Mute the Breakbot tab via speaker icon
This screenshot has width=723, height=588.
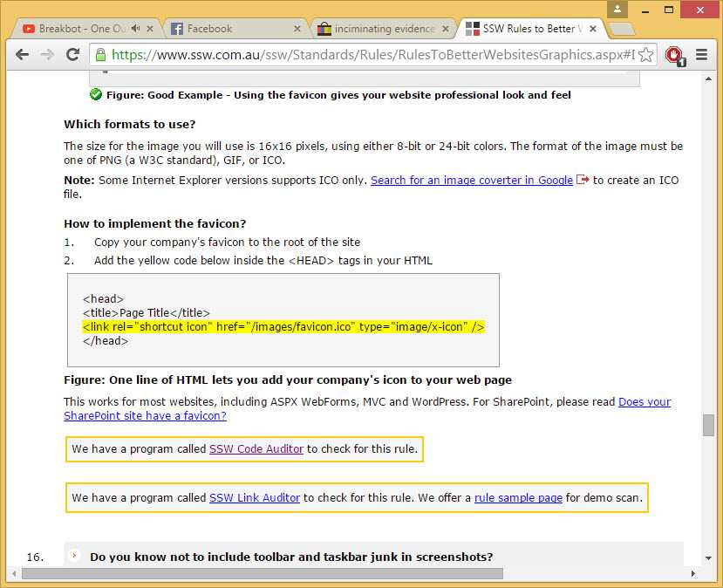tap(135, 29)
